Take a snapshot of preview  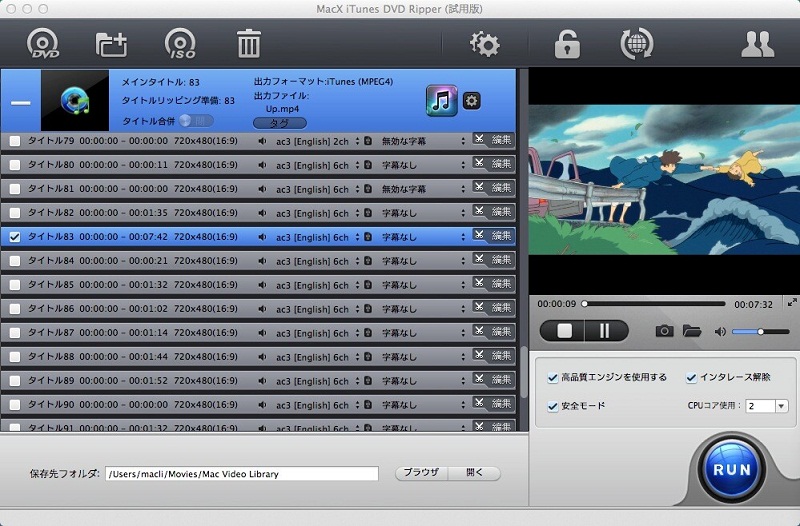(664, 331)
